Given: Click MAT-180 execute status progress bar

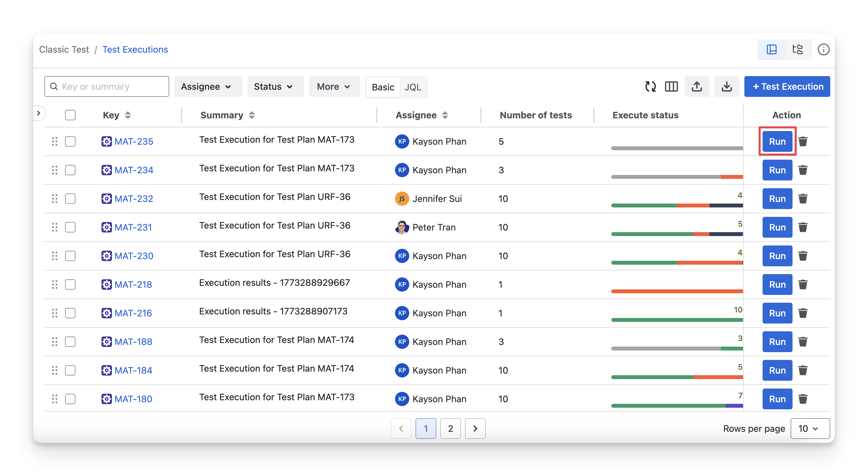Looking at the screenshot, I should click(x=677, y=405).
